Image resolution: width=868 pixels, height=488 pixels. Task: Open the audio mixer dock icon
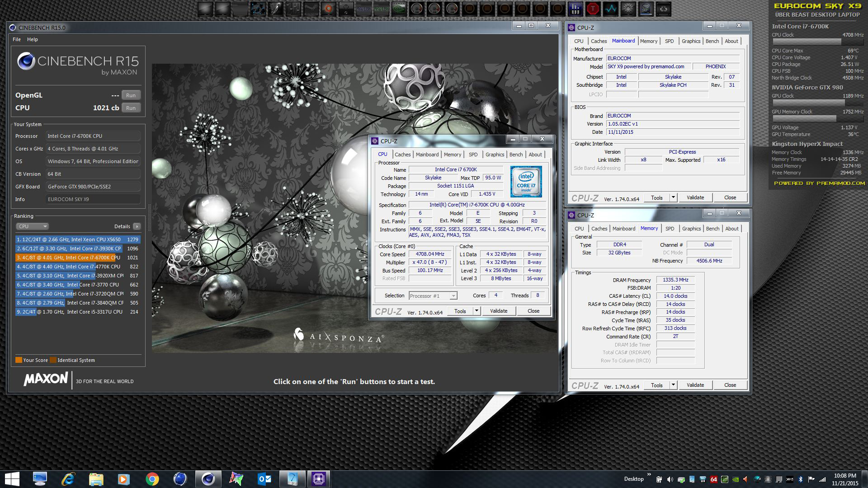tap(293, 9)
